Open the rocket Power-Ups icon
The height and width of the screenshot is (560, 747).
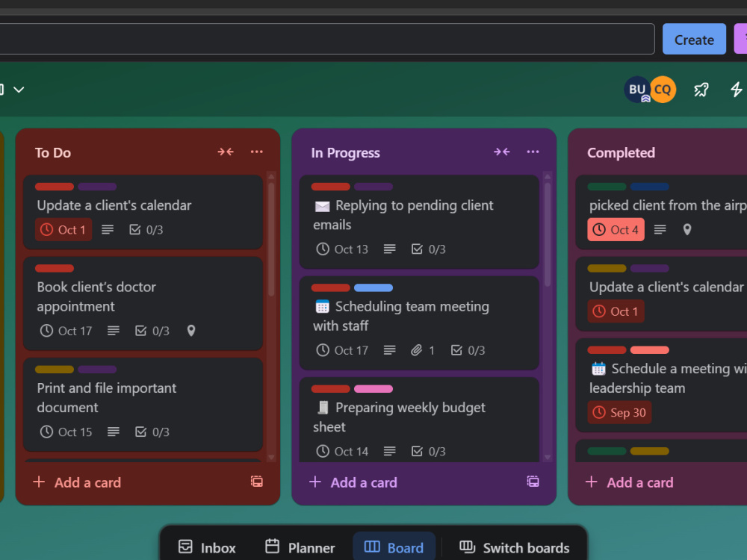(701, 90)
